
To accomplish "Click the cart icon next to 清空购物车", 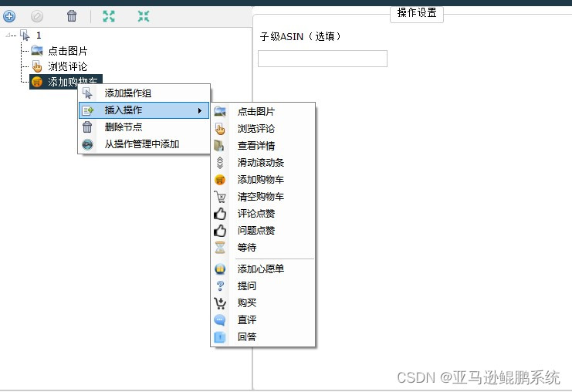I will (x=220, y=197).
